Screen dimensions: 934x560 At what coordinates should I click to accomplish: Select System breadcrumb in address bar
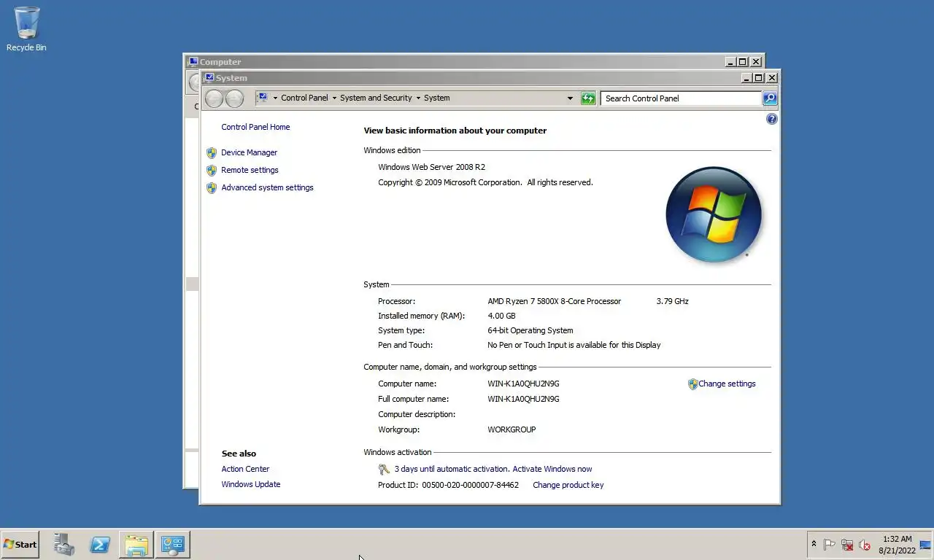[x=436, y=98]
